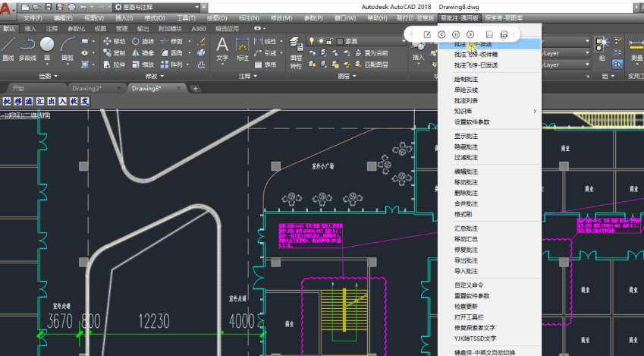
Task: Open the 格式(O) menu
Action: tap(155, 17)
